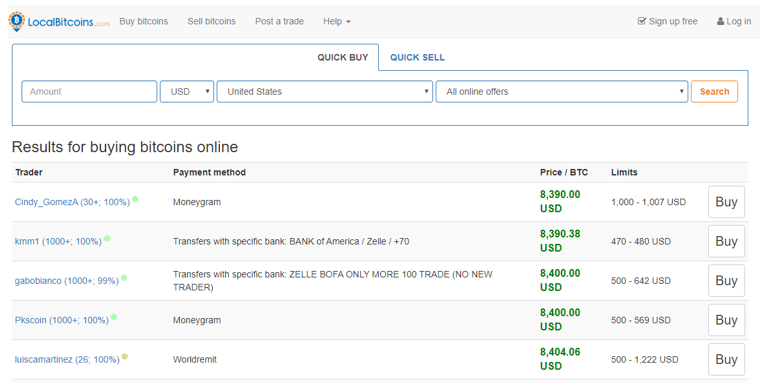This screenshot has height=390, width=764.
Task: Buy from Cindy_GomezA's Moneygram offer
Action: pos(726,202)
